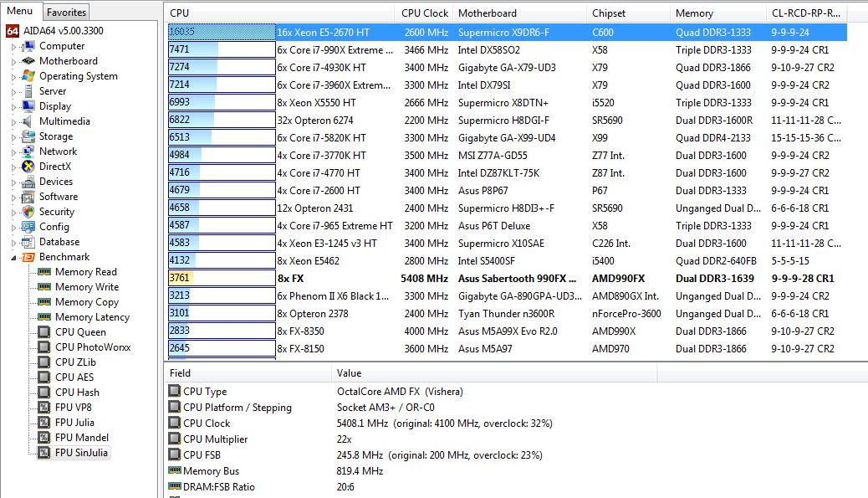Image resolution: width=868 pixels, height=498 pixels.
Task: Select the 8x FX-8350 result row
Action: (x=507, y=331)
